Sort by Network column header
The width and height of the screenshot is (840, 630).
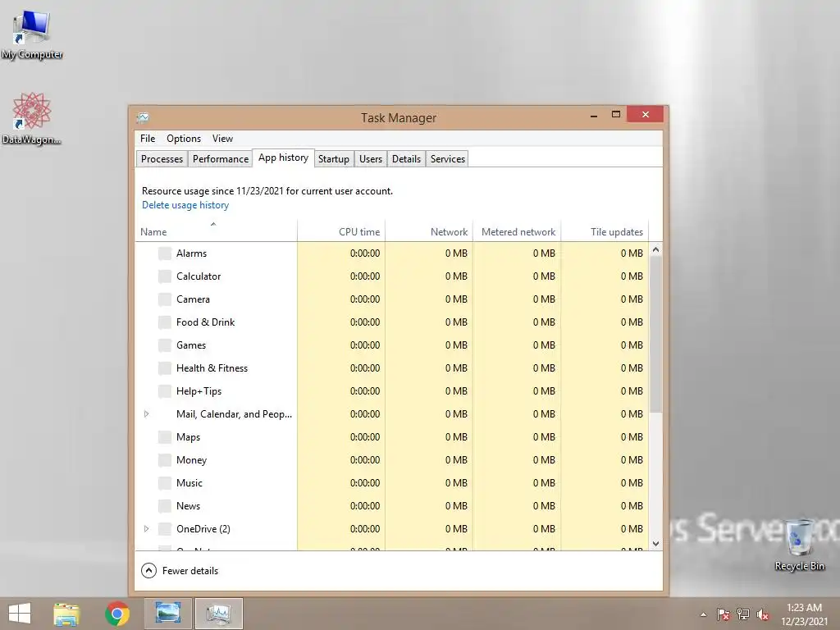429,231
